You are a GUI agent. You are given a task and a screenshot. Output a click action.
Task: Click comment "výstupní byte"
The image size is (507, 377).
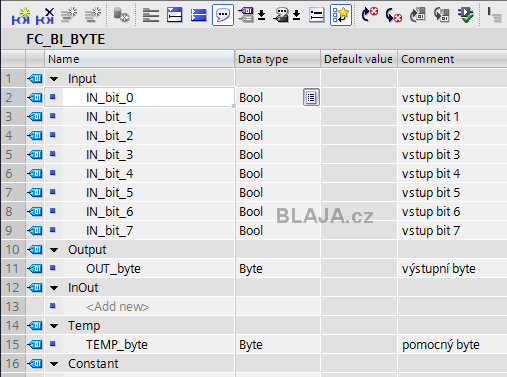(x=439, y=269)
